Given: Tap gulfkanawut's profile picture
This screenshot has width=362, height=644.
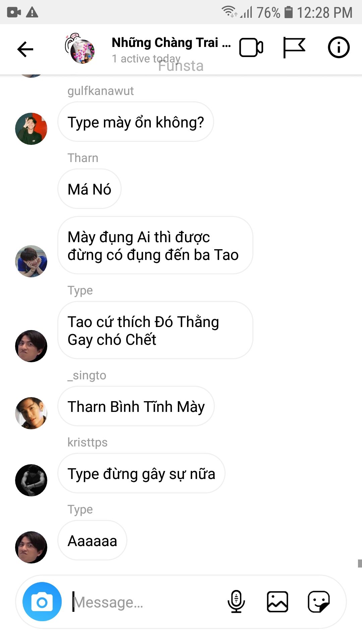Looking at the screenshot, I should 31,129.
